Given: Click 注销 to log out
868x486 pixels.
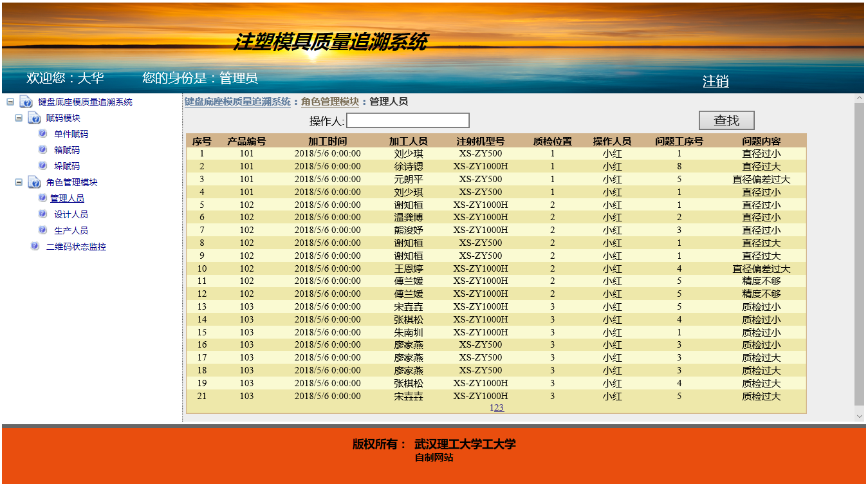Looking at the screenshot, I should 716,81.
